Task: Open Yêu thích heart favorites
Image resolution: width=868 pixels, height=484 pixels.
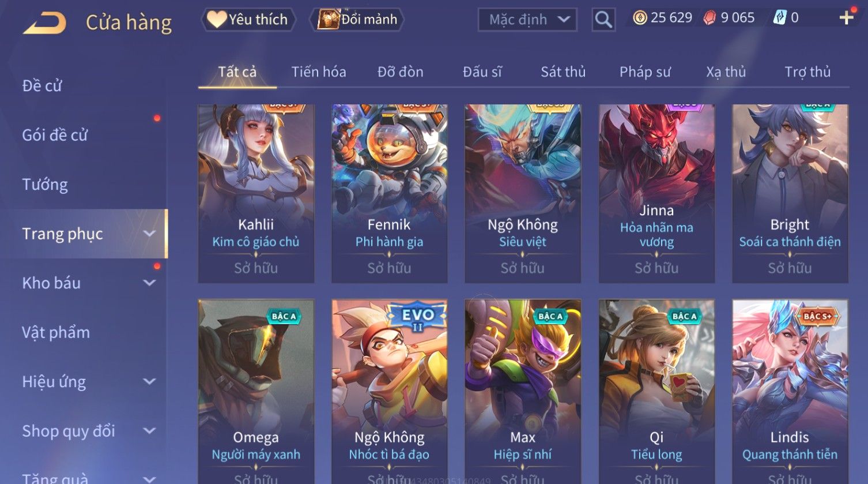Action: 248,20
